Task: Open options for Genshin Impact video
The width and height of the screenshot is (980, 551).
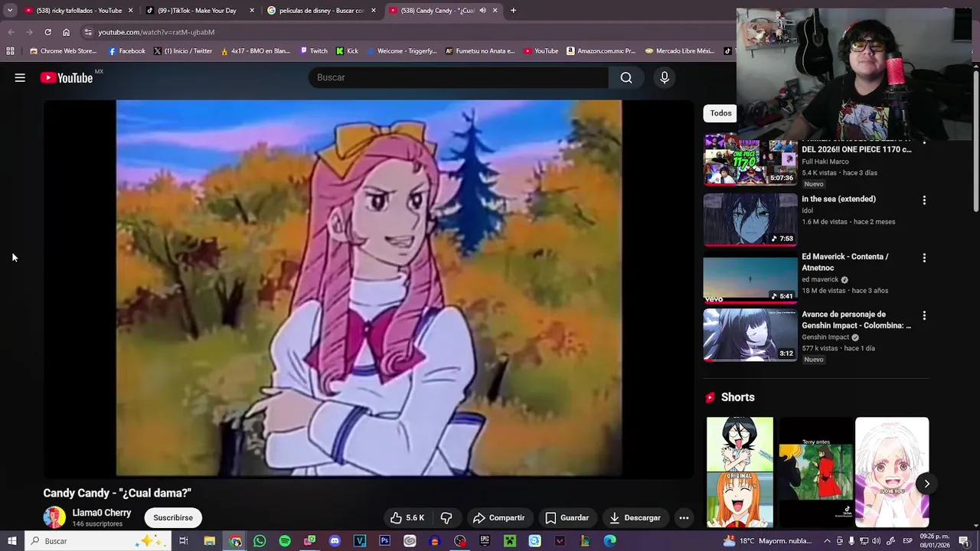Action: pyautogui.click(x=924, y=315)
